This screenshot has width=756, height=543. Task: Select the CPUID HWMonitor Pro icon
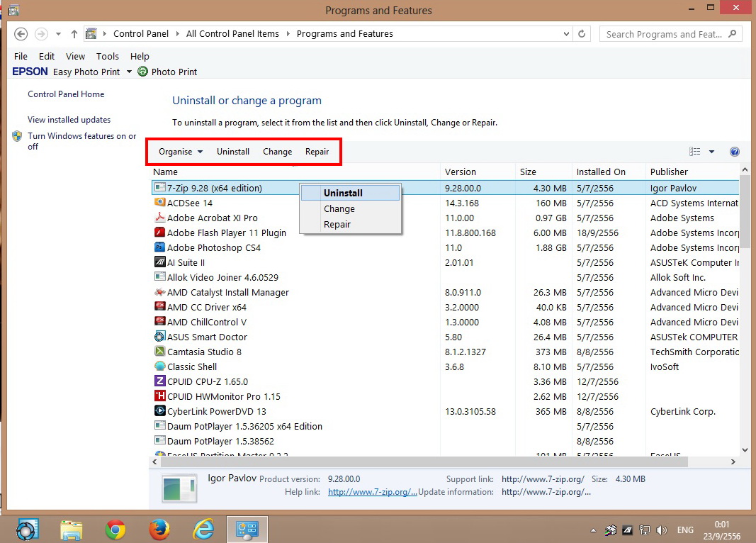pyautogui.click(x=159, y=396)
